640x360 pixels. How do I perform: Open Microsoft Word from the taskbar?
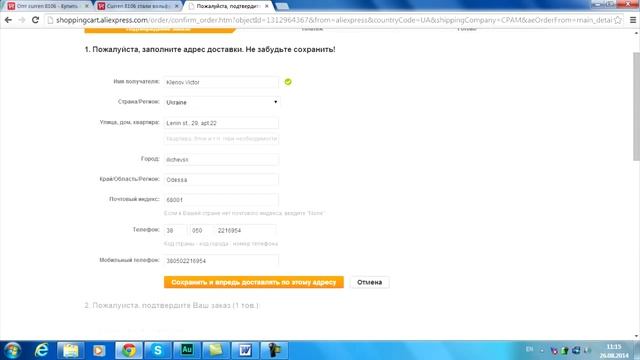point(245,350)
